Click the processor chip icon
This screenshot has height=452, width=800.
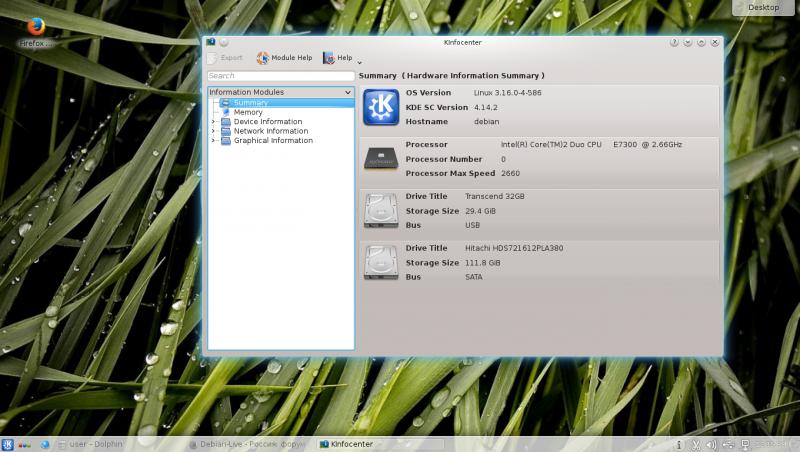click(380, 158)
